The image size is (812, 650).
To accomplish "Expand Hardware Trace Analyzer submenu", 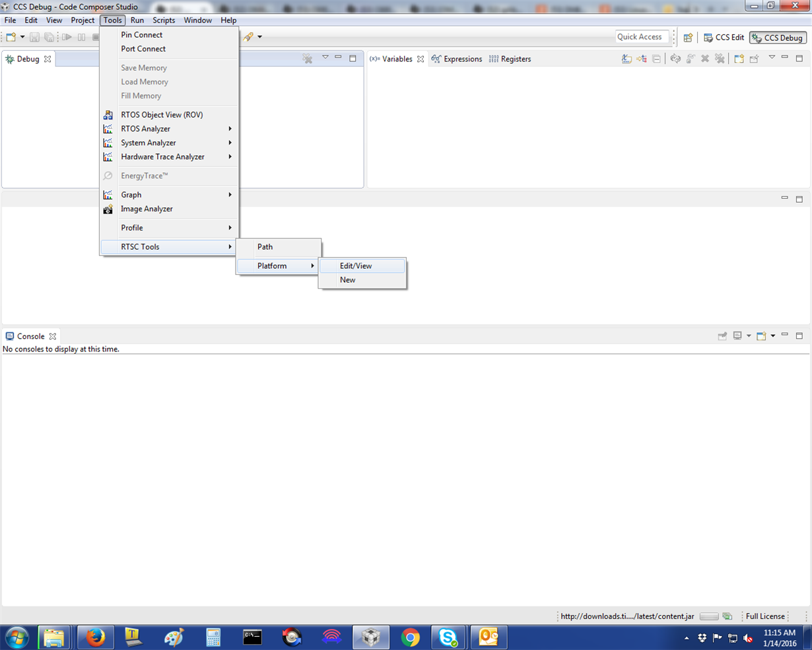I will click(x=169, y=157).
